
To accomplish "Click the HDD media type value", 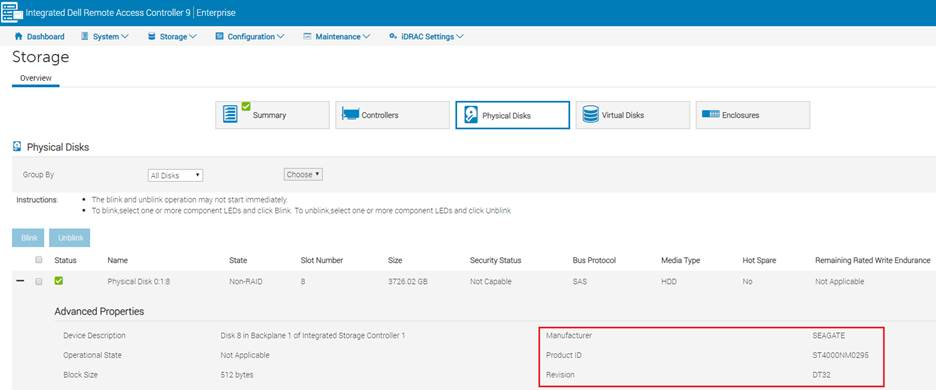I will 669,281.
